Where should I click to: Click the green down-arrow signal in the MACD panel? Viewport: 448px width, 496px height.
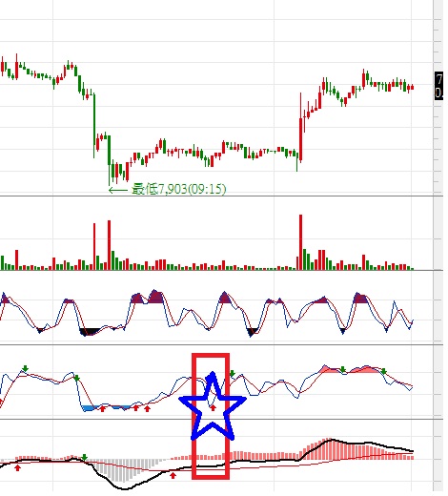tap(84, 458)
